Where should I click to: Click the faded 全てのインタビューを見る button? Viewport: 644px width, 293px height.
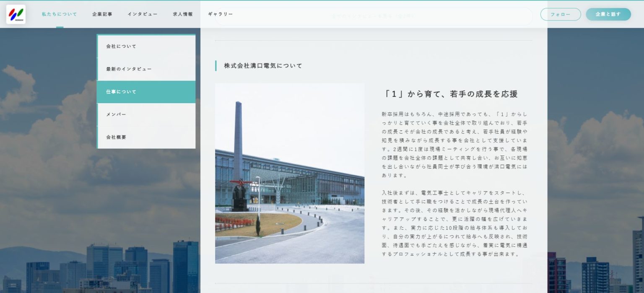[x=373, y=16]
